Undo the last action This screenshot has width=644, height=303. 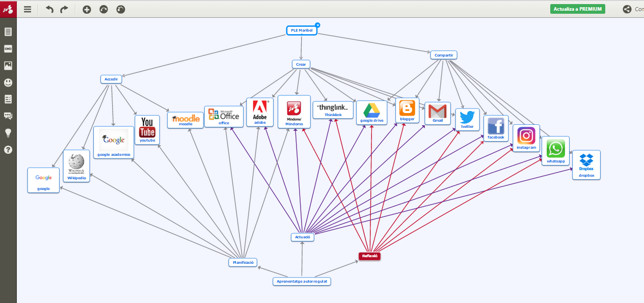[49, 9]
